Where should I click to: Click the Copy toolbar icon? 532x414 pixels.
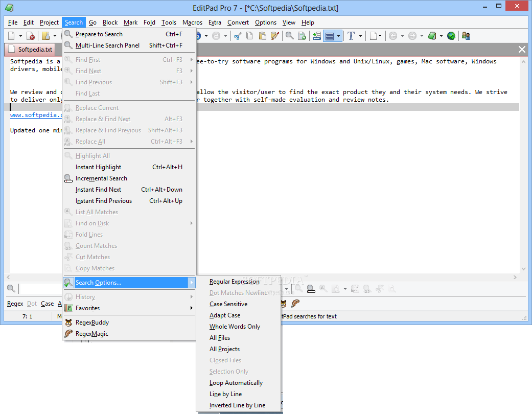[x=250, y=36]
